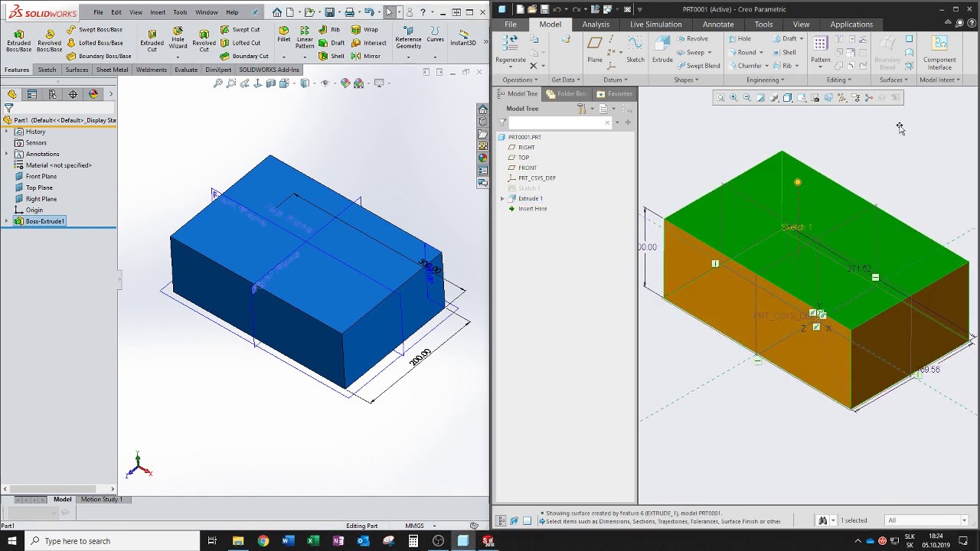Viewport: 980px width, 551px height.
Task: Click Edit Appearance in SolidWorks view toolbar
Action: point(345,83)
